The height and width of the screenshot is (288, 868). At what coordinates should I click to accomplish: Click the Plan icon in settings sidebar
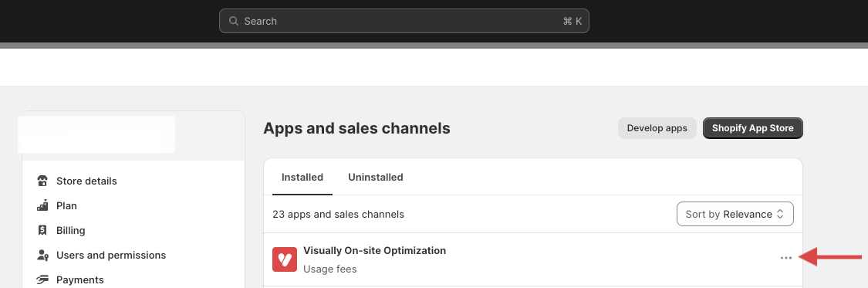point(42,205)
